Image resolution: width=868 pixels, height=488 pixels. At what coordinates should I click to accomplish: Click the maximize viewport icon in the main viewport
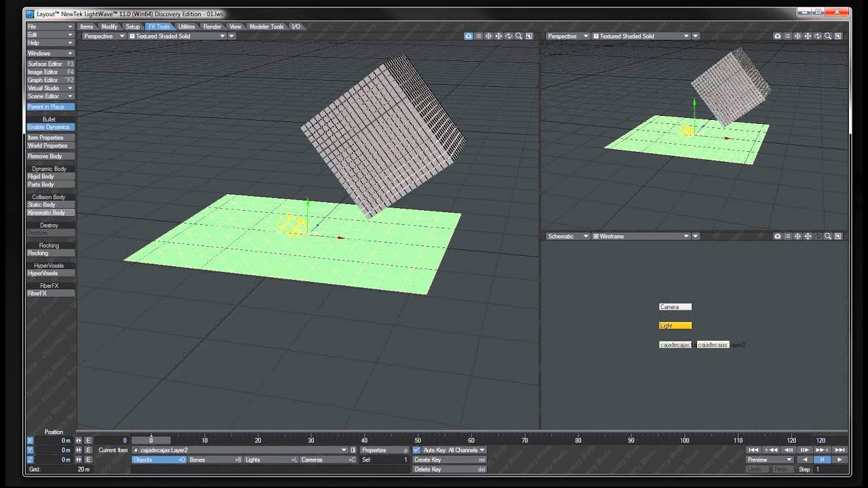click(529, 36)
